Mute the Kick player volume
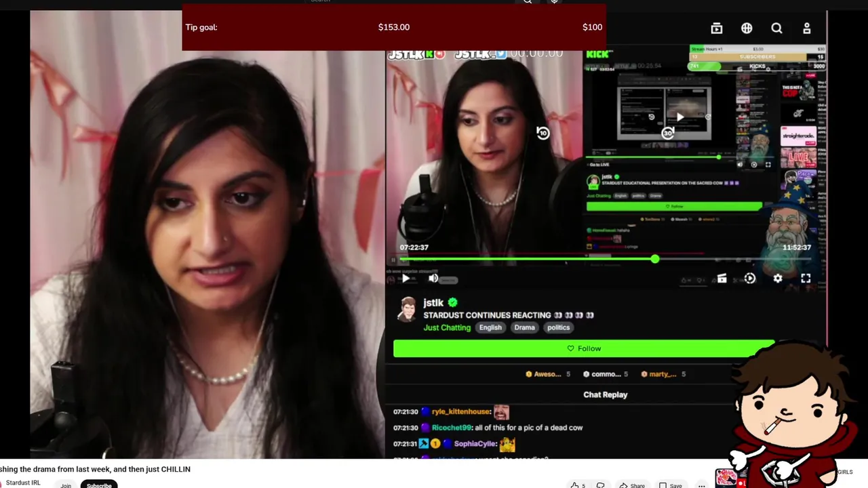The image size is (868, 488). click(433, 278)
